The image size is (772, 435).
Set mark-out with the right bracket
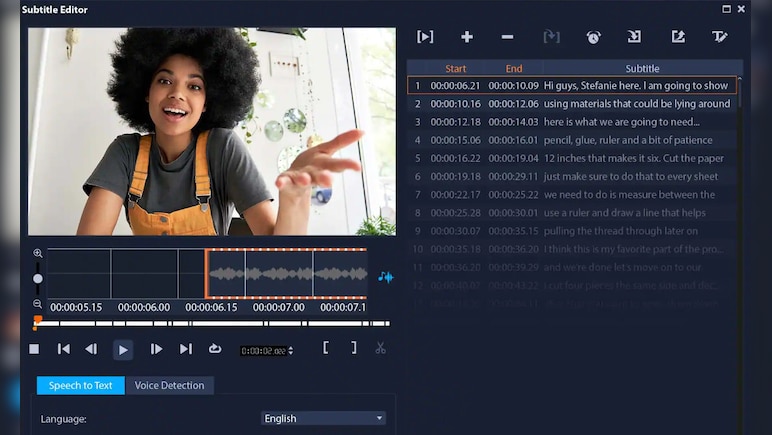point(354,348)
